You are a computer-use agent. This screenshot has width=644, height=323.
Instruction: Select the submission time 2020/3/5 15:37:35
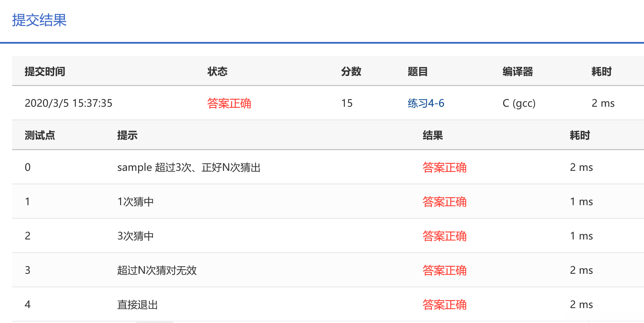coord(68,103)
